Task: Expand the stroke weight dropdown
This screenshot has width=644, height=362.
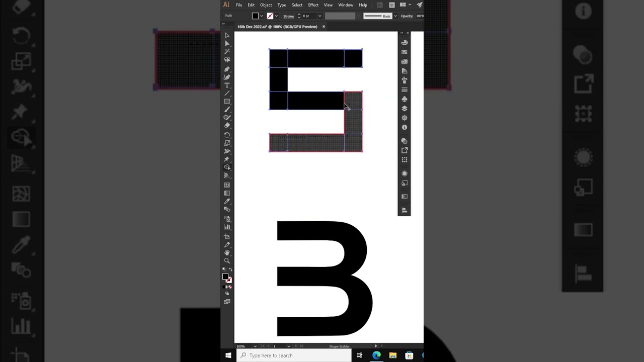Action: click(x=319, y=16)
